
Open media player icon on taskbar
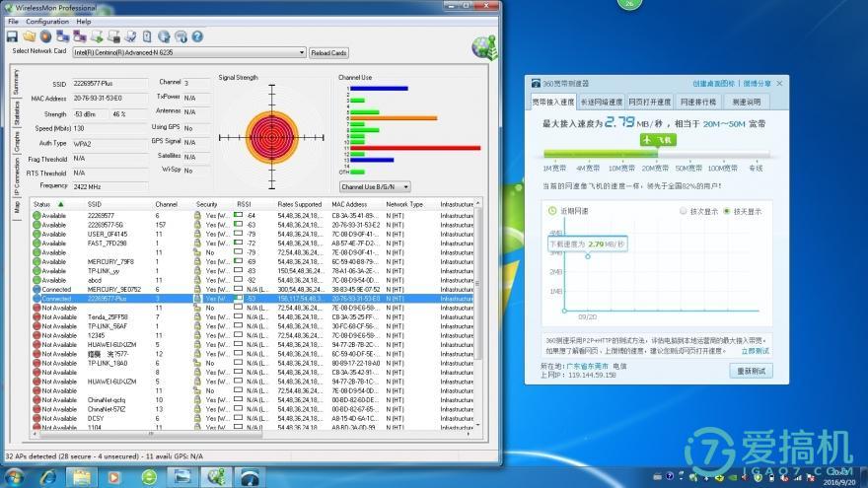[114, 477]
